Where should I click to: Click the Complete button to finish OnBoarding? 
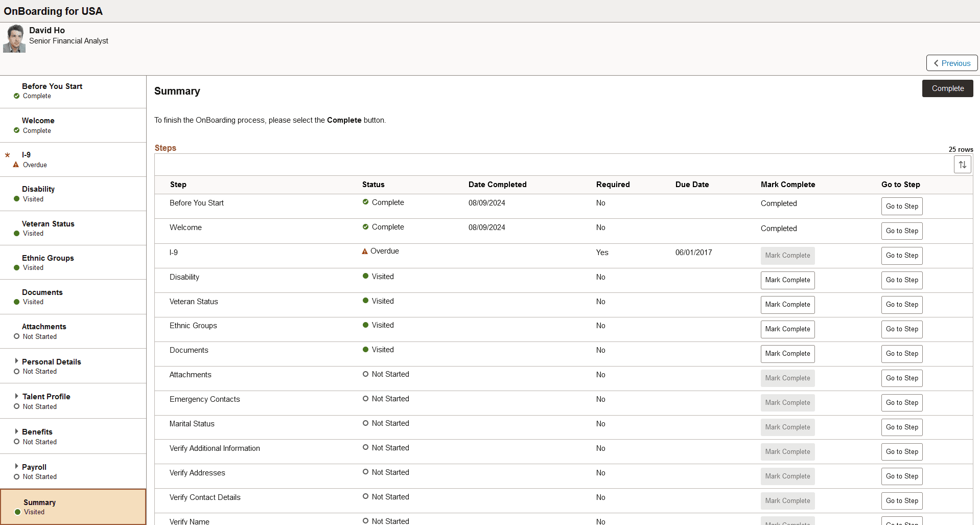tap(947, 88)
